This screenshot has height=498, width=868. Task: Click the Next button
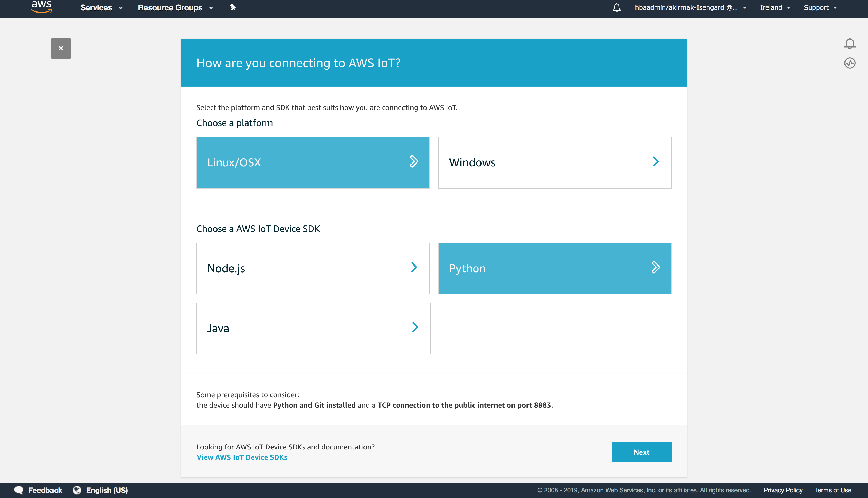pyautogui.click(x=641, y=452)
